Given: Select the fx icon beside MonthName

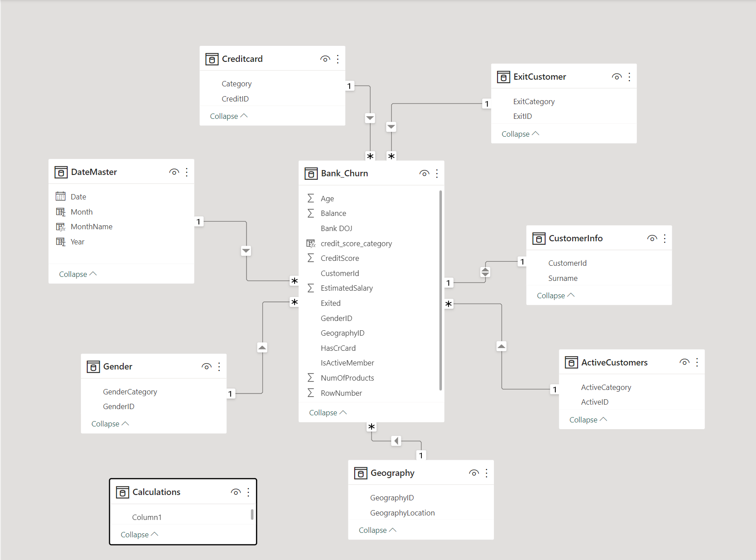Looking at the screenshot, I should pyautogui.click(x=61, y=227).
